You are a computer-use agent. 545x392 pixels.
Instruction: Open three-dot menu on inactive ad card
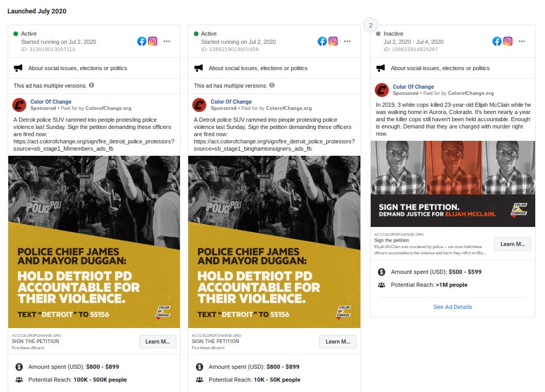[522, 41]
